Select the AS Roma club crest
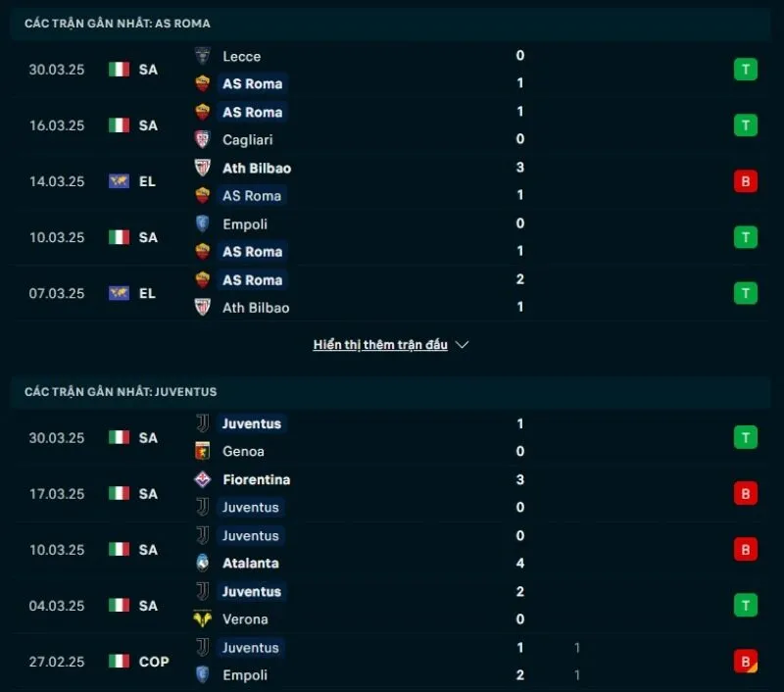This screenshot has height=692, width=784. click(x=204, y=83)
